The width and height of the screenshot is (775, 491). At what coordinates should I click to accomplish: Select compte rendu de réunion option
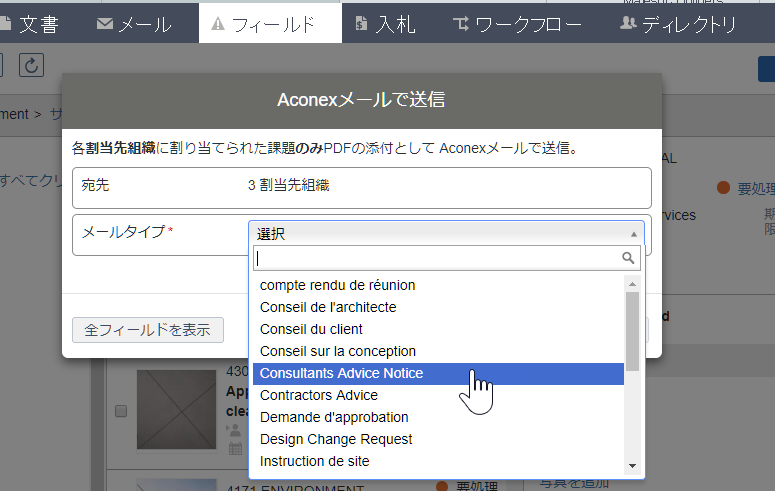tap(438, 285)
